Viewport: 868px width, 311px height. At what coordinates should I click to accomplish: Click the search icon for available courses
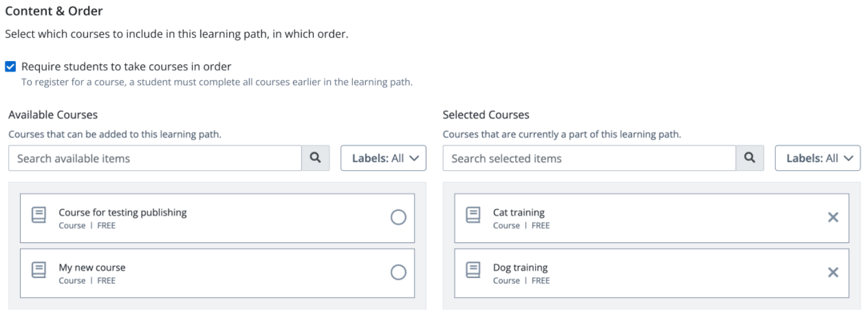(316, 158)
